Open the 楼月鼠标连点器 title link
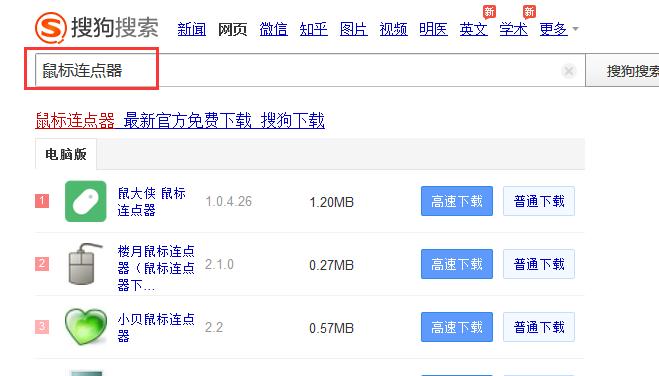This screenshot has height=376, width=659. [x=156, y=268]
